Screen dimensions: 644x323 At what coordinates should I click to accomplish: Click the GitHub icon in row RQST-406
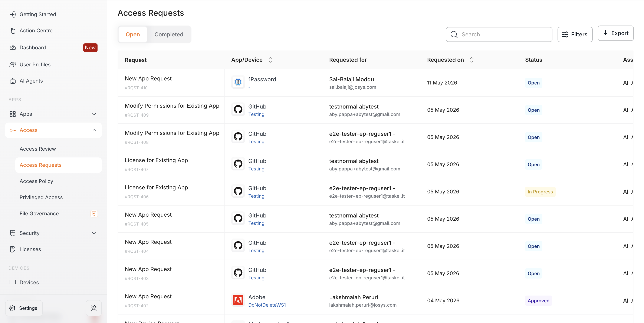238,191
